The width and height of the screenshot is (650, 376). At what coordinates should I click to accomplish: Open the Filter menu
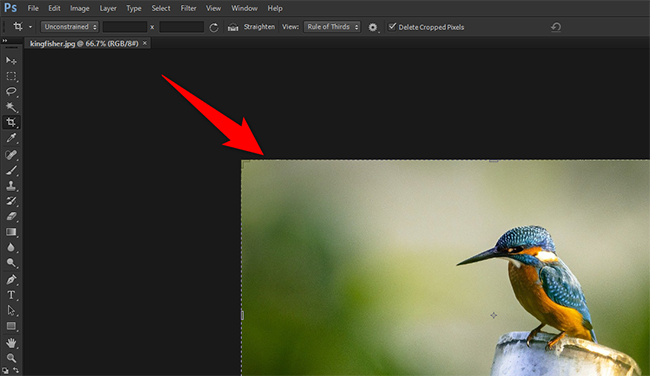(188, 8)
